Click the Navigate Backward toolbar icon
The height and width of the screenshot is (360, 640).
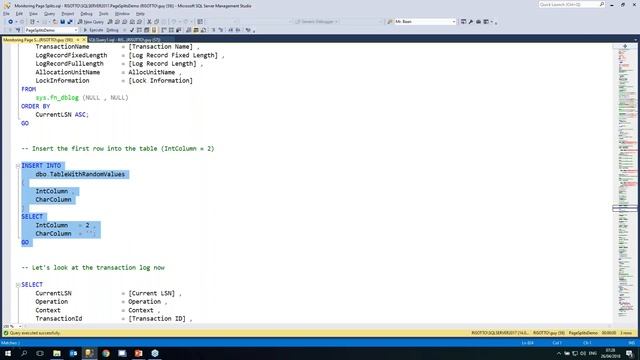[x=10, y=22]
